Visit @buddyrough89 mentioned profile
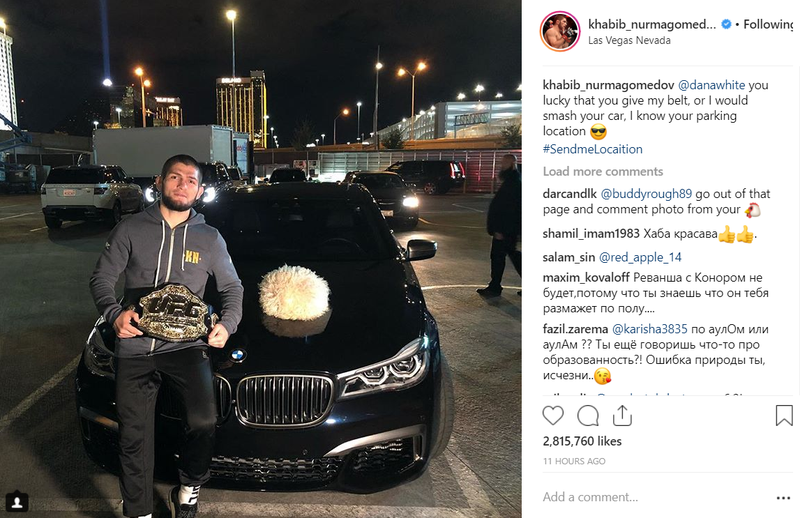The image size is (800, 518). (x=646, y=194)
